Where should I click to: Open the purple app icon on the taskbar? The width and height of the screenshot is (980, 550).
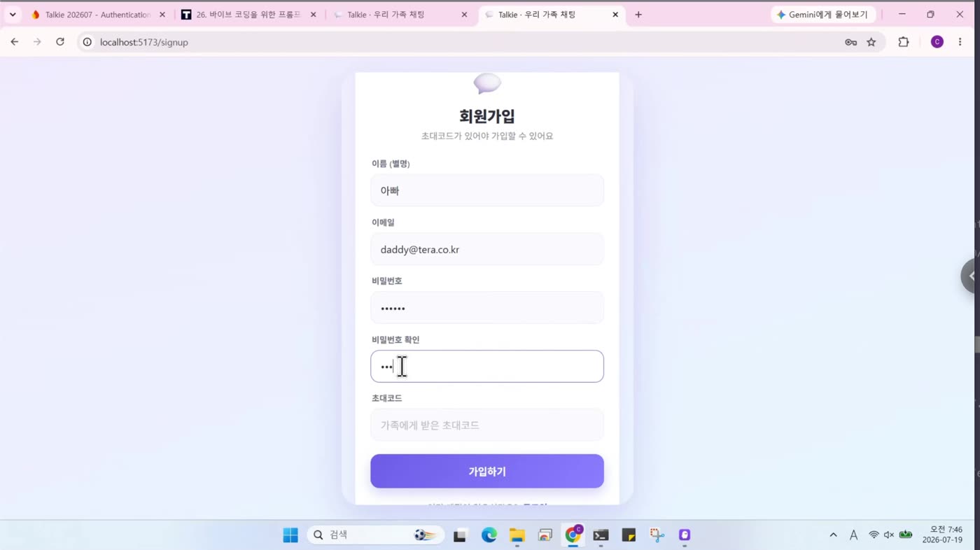(x=685, y=535)
